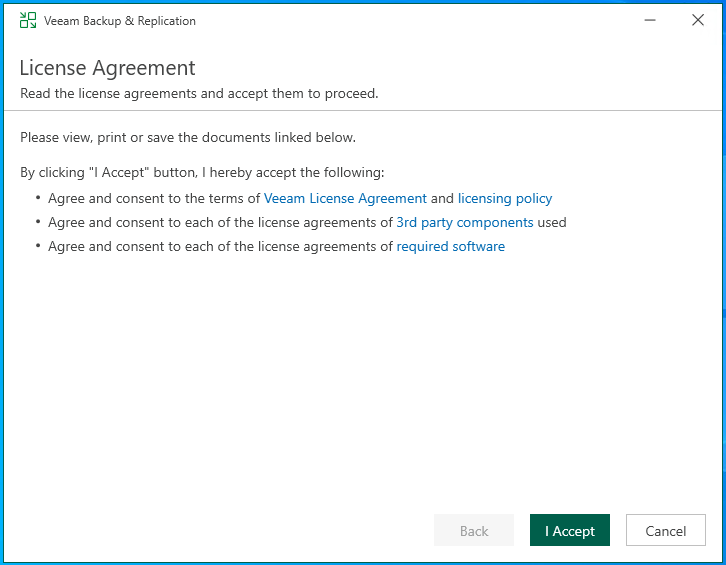
Task: Click the word 'used' after 3rd party components
Action: click(x=552, y=222)
